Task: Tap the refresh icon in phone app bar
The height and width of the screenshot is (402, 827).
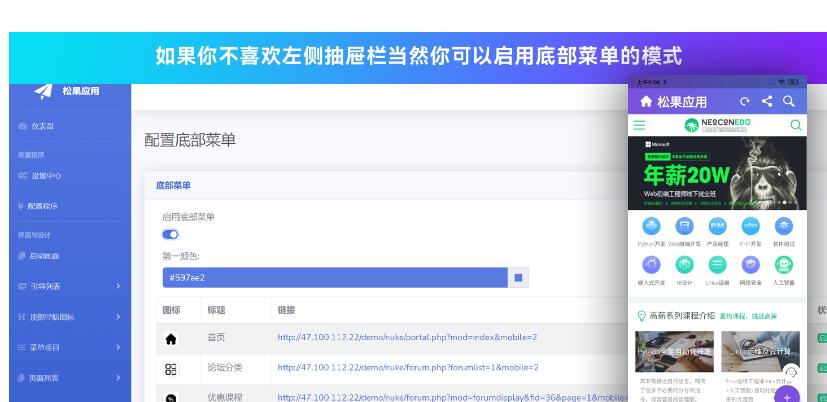Action: (745, 101)
